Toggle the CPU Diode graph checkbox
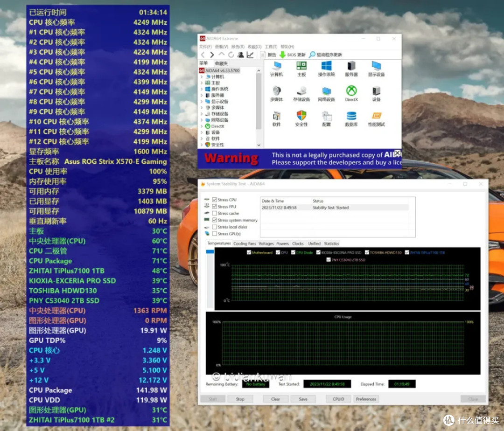Viewport: 504px width, 431px height. click(293, 252)
